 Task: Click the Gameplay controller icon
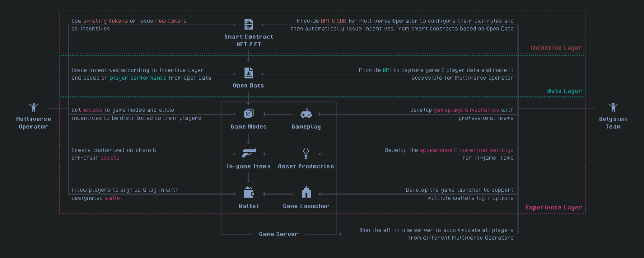tap(306, 114)
